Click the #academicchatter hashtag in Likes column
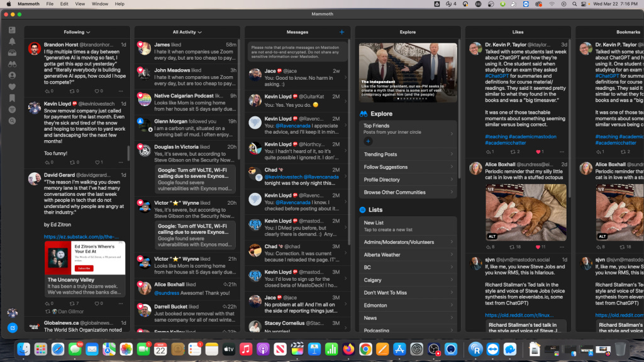 505,143
